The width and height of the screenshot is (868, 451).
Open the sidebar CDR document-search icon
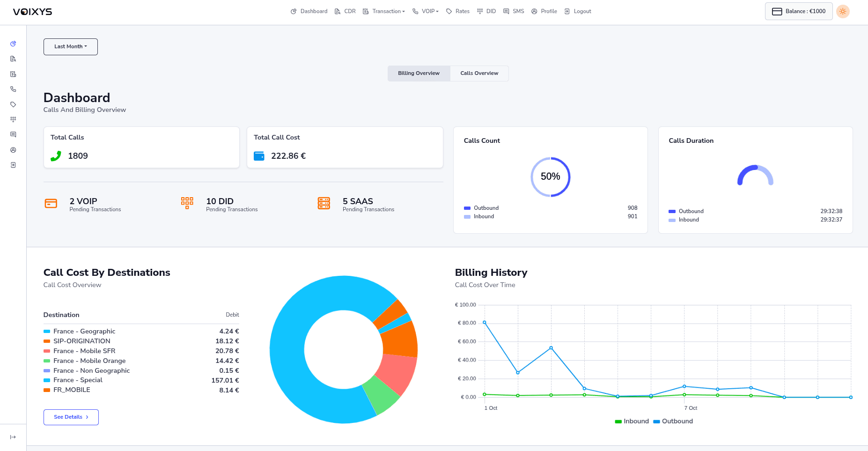coord(13,59)
